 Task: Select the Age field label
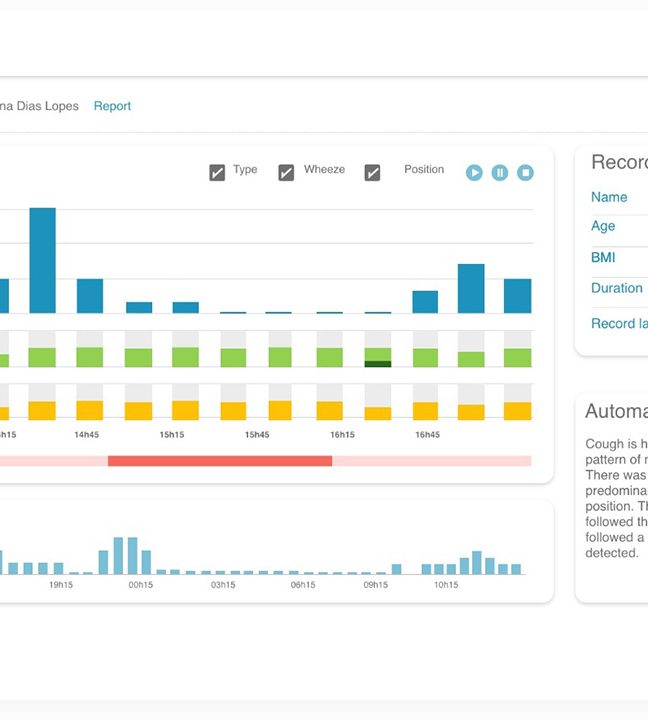point(603,226)
